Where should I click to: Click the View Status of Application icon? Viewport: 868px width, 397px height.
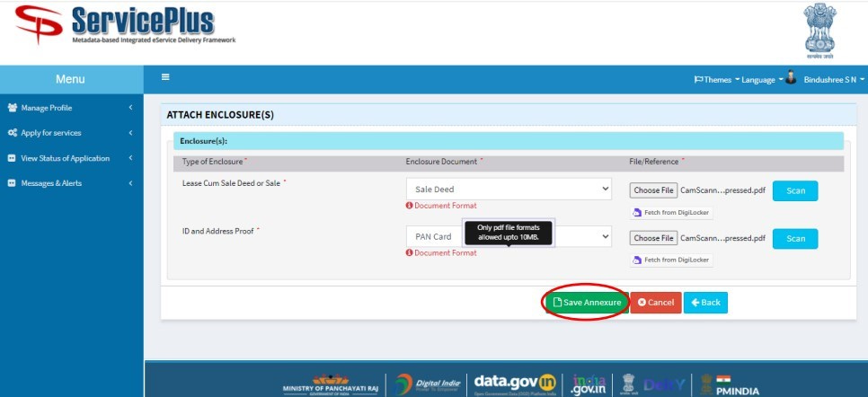coord(12,158)
